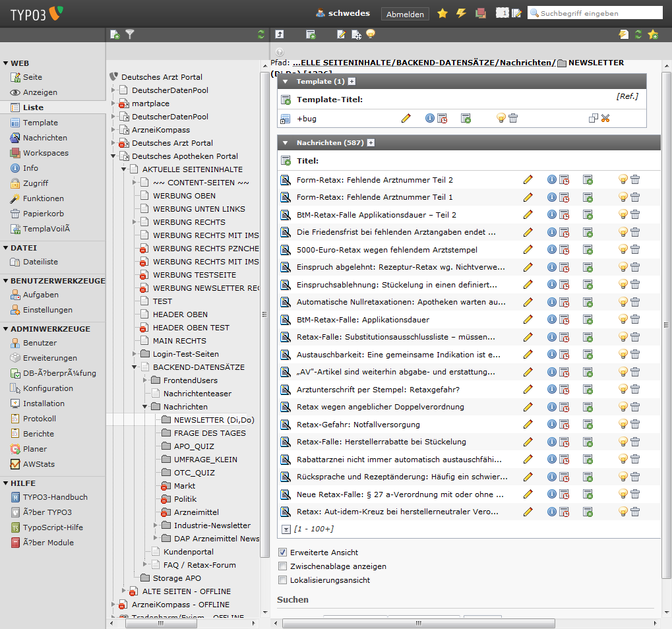The image size is (672, 629).
Task: Delete the 'Form-Retax: Fehlende Arztnummer Teil 2' record
Action: (635, 179)
